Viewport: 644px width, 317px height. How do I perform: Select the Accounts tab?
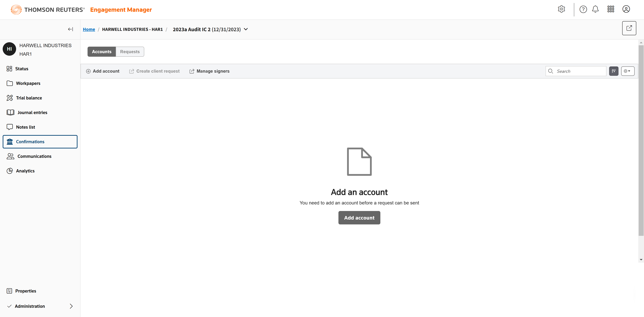[x=101, y=51]
